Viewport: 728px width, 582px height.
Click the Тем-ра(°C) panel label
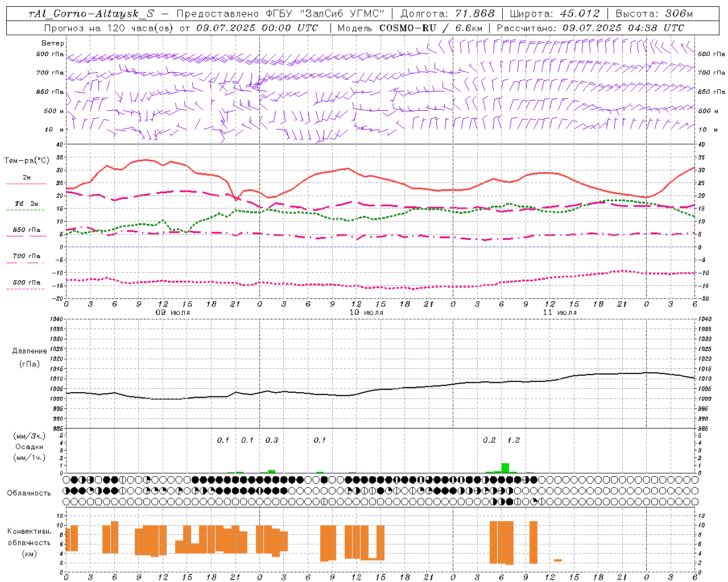click(27, 161)
